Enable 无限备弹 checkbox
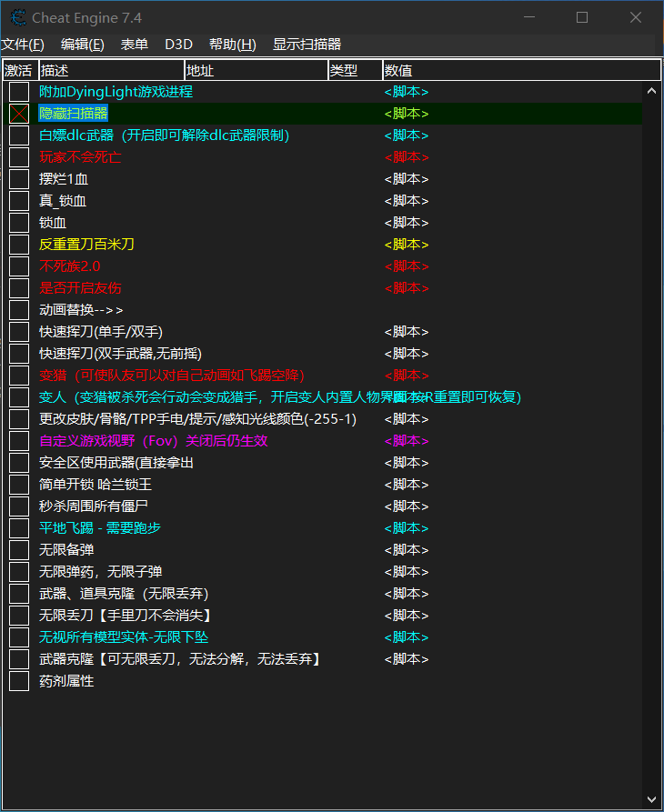Viewport: 664px width, 812px height. (19, 549)
